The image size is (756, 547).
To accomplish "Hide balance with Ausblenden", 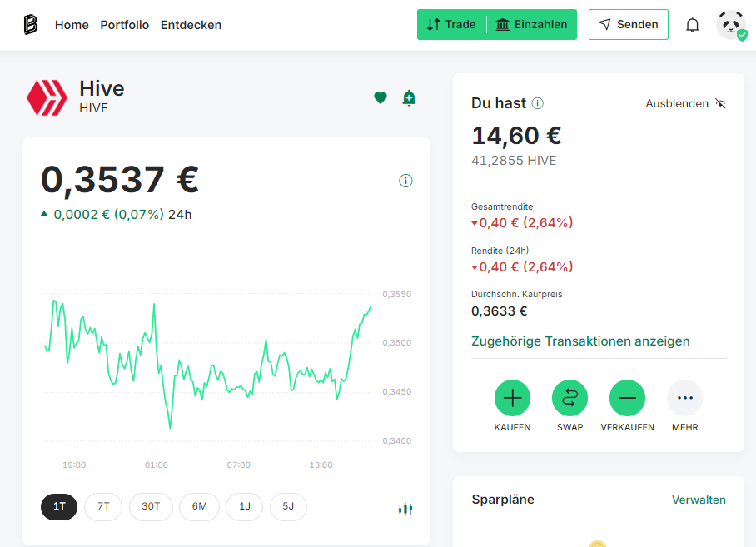I will pyautogui.click(x=685, y=103).
